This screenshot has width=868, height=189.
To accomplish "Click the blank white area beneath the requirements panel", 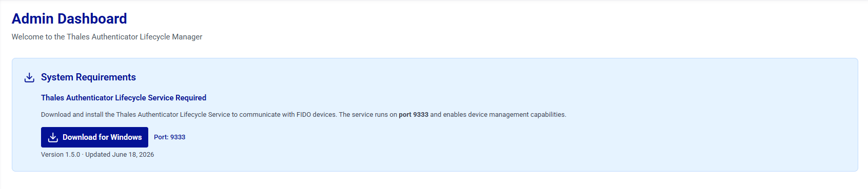I will pos(434,180).
